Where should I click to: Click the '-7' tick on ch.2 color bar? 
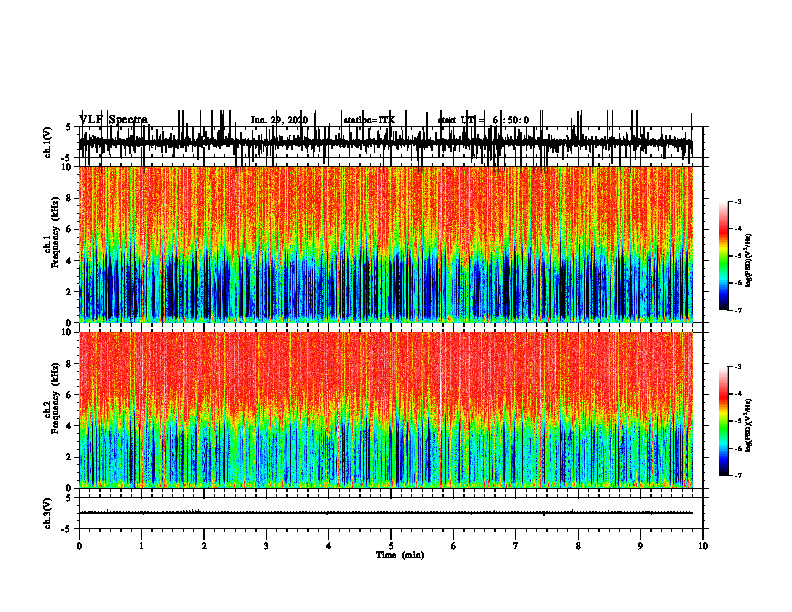[x=738, y=476]
